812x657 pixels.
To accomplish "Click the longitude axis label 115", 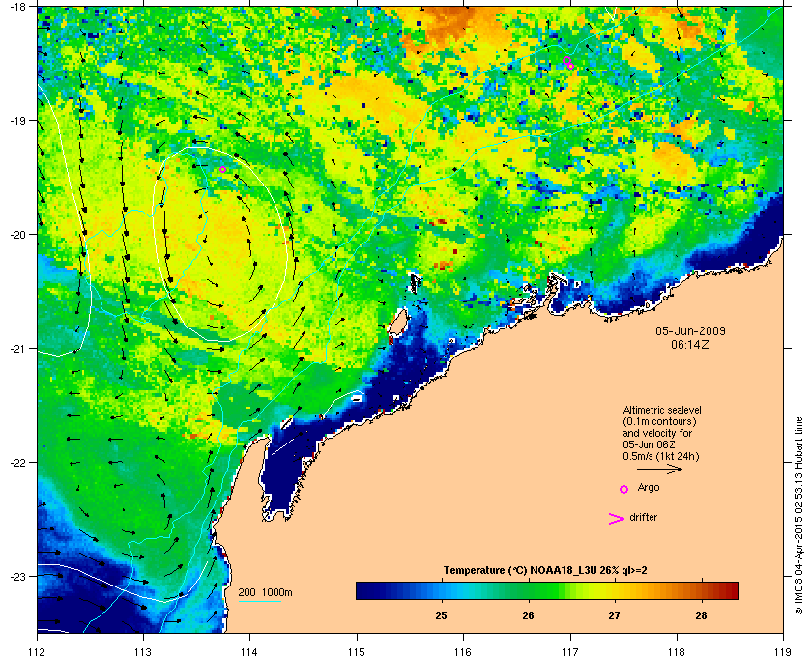I will (x=357, y=652).
